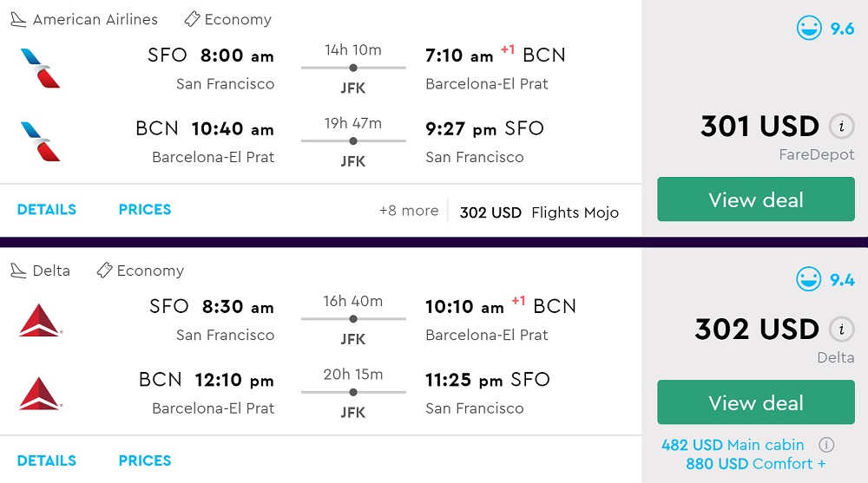This screenshot has width=868, height=483.
Task: Click the Delta logo on the BCN 12:10 pm flight
Action: (x=40, y=393)
